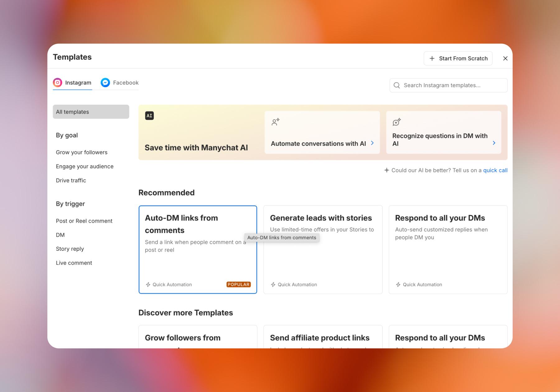Filter by Post or Reel comment trigger
Screen dimensions: 560x392
84,221
